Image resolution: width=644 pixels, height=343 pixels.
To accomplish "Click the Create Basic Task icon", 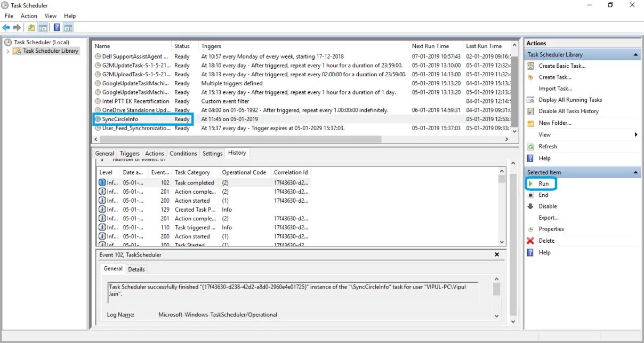I will pos(530,66).
